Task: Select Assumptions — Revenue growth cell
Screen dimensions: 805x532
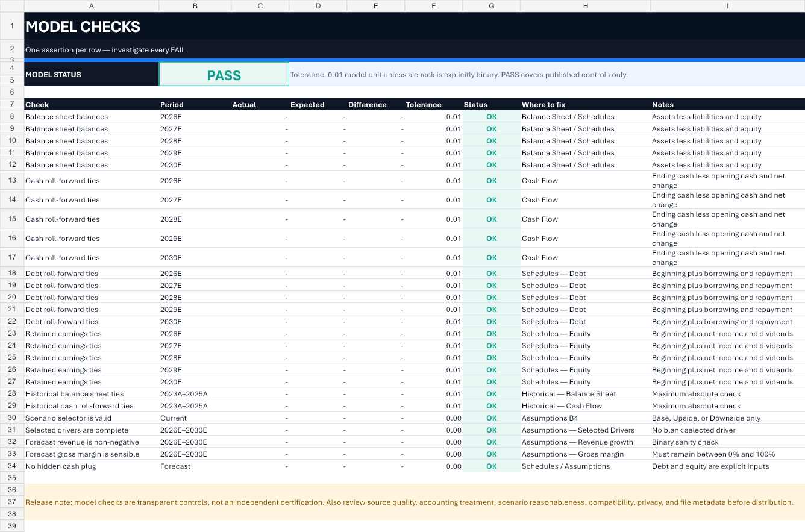Action: tap(586, 442)
